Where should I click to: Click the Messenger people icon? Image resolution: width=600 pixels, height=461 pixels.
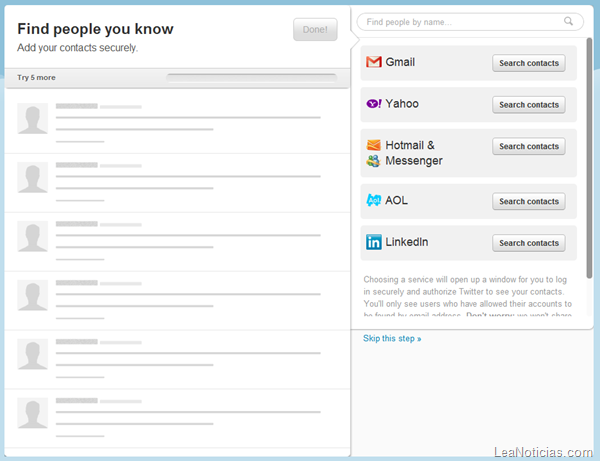click(373, 161)
